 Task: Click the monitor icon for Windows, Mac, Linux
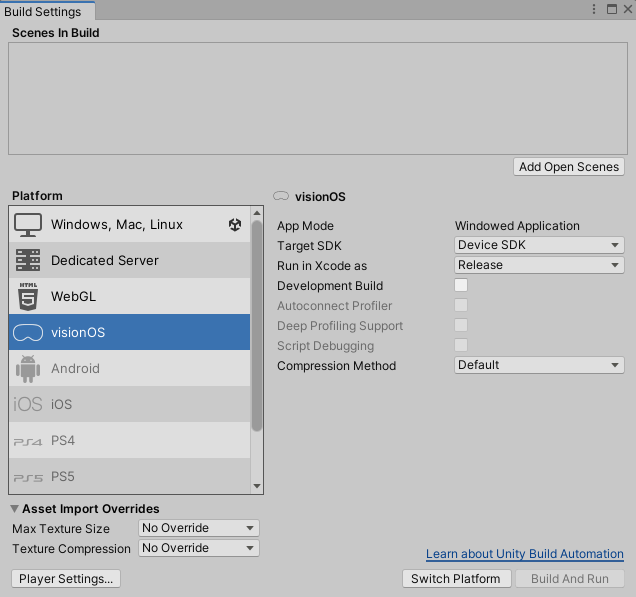(28, 225)
